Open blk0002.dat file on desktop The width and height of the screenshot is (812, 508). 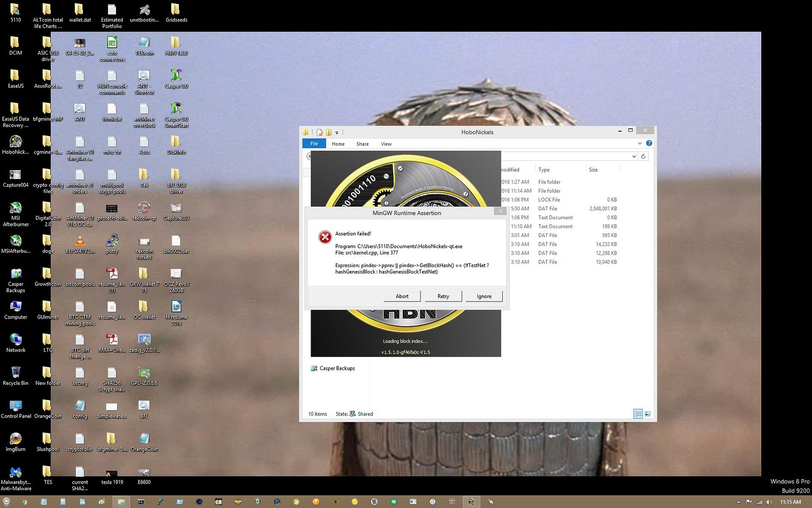coord(176,244)
